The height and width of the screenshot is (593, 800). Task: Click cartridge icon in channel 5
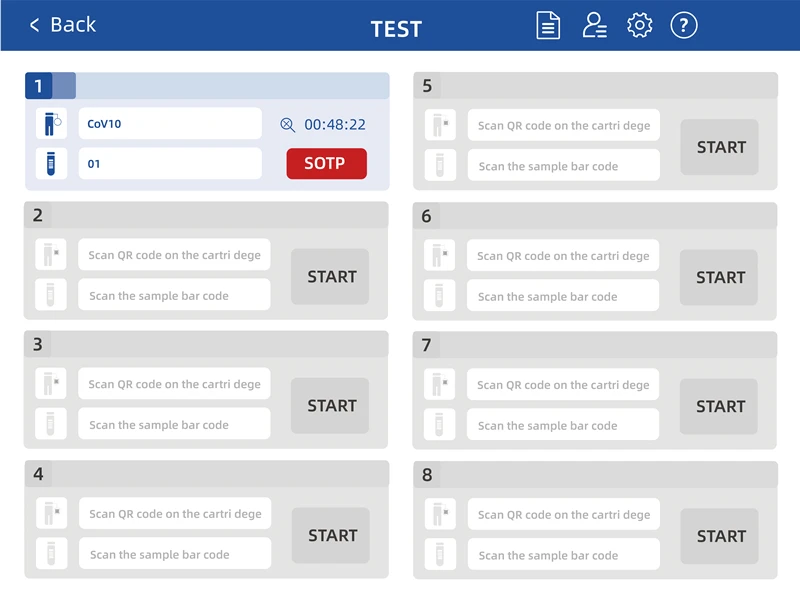pos(440,126)
